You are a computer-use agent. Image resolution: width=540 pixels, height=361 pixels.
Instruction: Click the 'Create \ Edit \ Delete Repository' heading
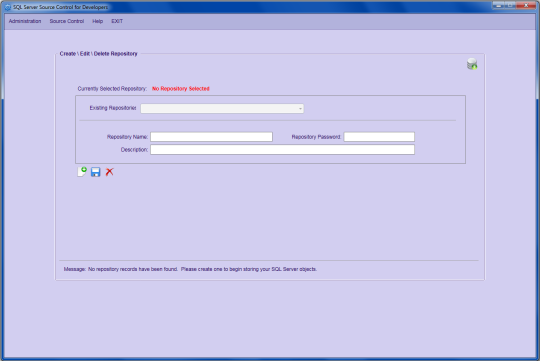98,54
